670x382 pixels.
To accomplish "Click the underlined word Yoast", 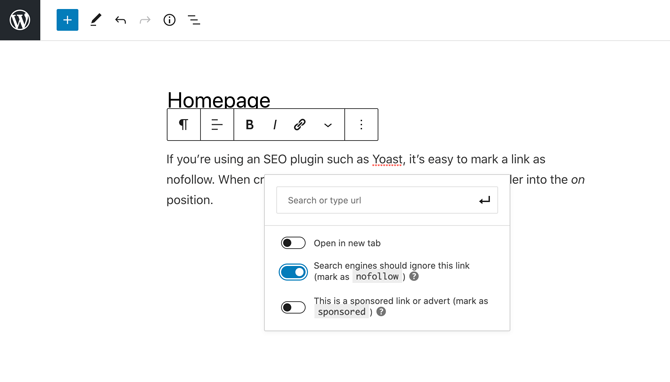I will pyautogui.click(x=387, y=159).
